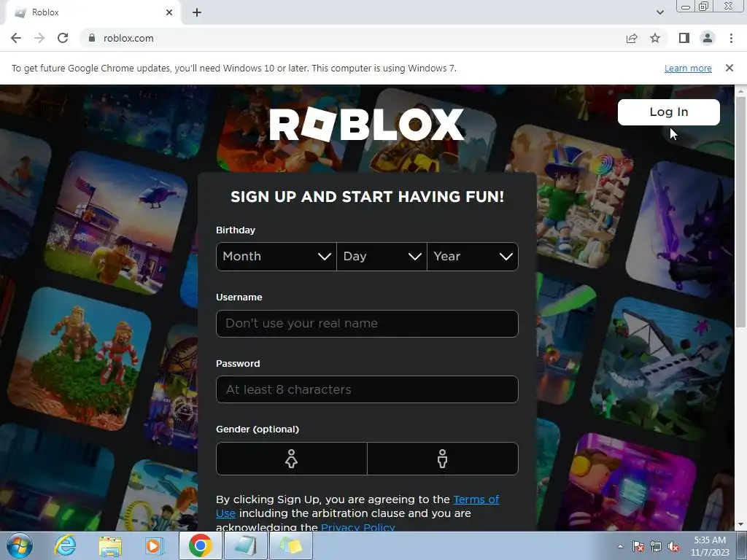Minimize the Chrome window
The width and height of the screenshot is (747, 560).
point(686,7)
